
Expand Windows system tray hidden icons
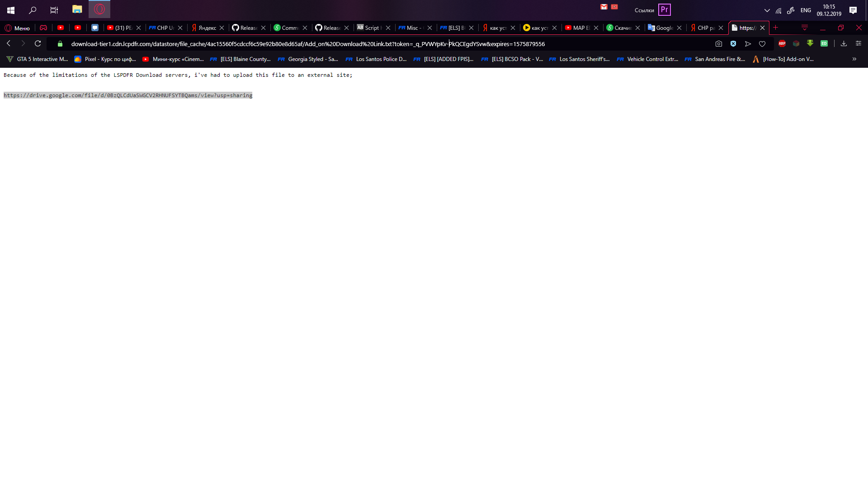(x=767, y=10)
